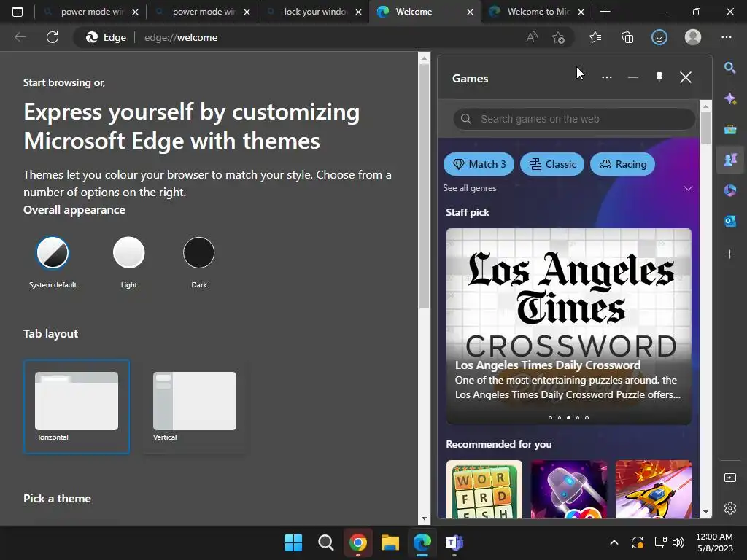This screenshot has height=560, width=747.
Task: Open sidebar Microsoft 365 icon
Action: coord(729,190)
